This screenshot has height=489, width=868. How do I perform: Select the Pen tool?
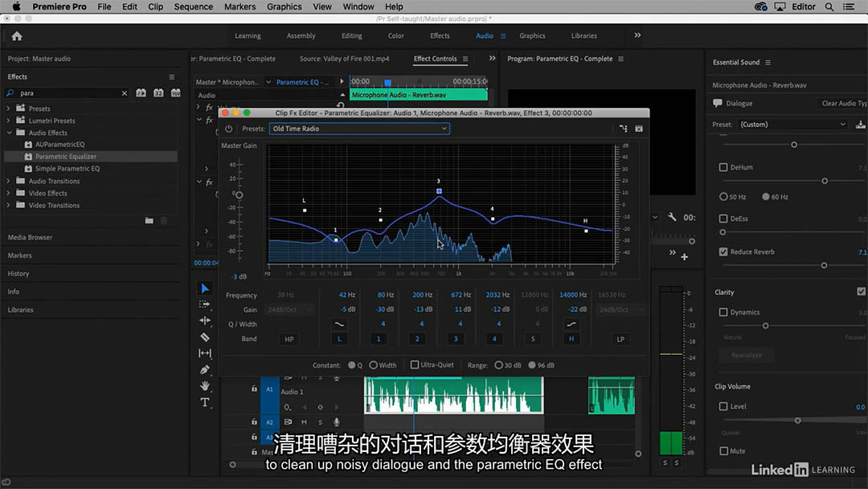(205, 369)
